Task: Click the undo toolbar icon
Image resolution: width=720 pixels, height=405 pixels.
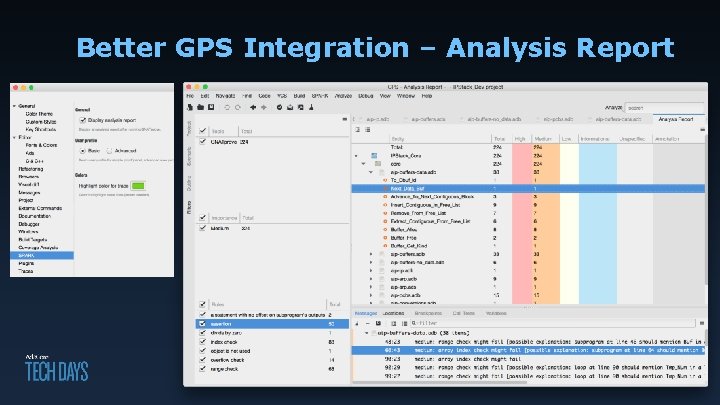Action: click(227, 107)
